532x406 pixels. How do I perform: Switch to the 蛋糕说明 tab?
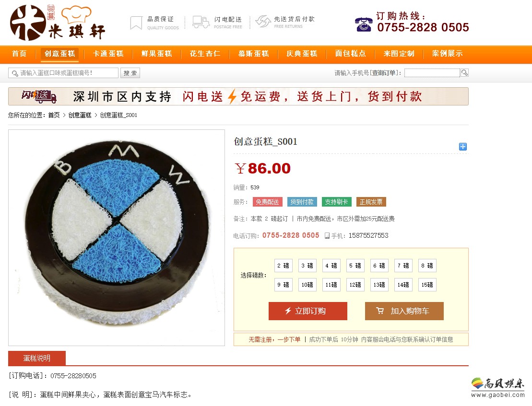[36, 358]
